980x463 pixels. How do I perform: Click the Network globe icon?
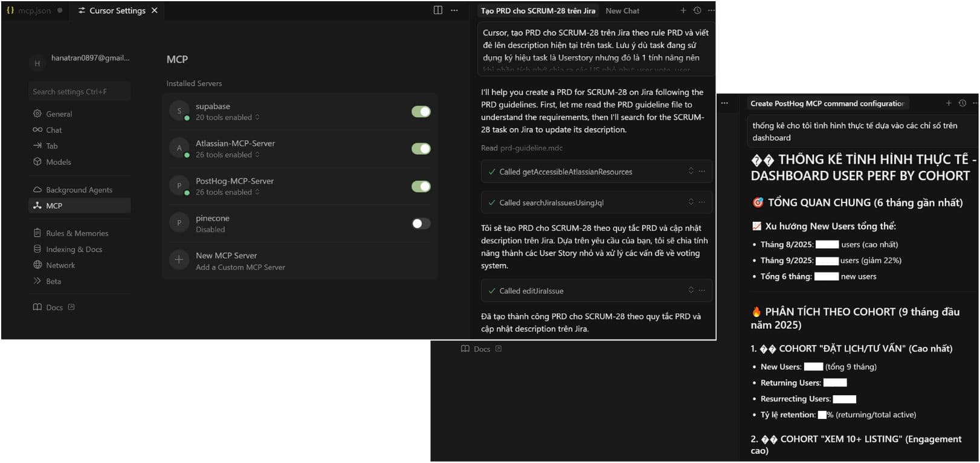click(x=37, y=265)
